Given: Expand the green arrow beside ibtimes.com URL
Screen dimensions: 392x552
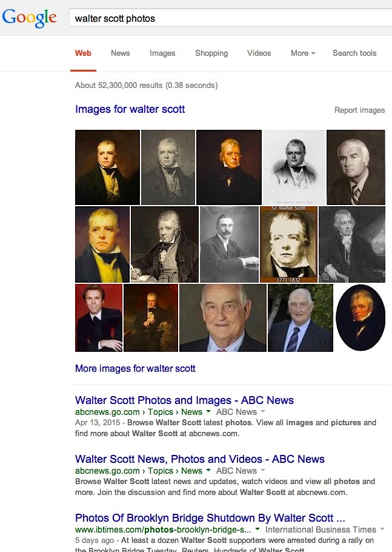Looking at the screenshot, I should [257, 529].
